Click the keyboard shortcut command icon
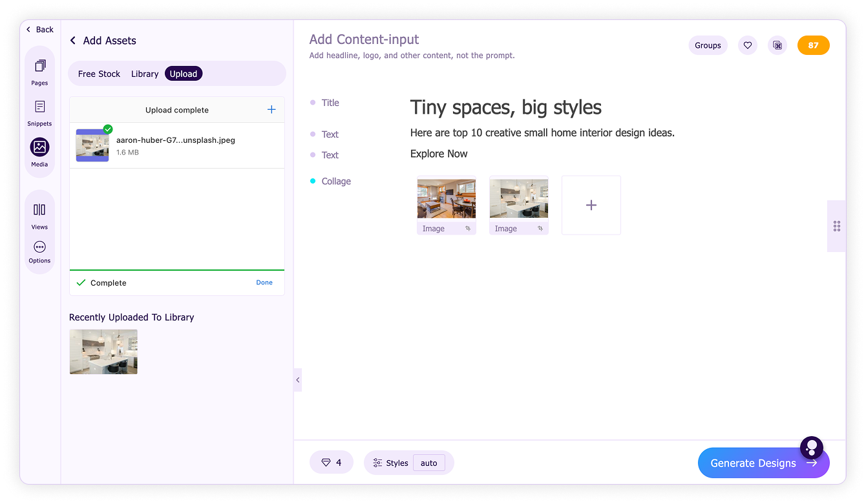 [x=777, y=45]
